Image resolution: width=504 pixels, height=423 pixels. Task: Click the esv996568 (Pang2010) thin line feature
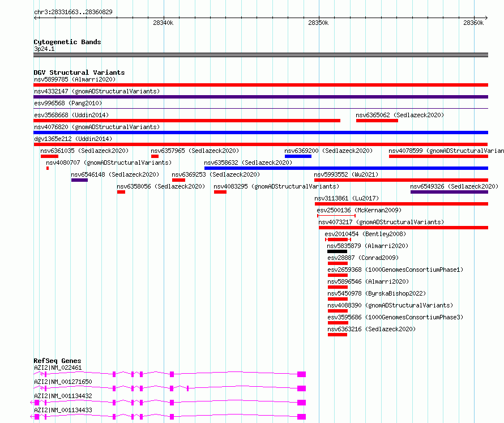260,109
